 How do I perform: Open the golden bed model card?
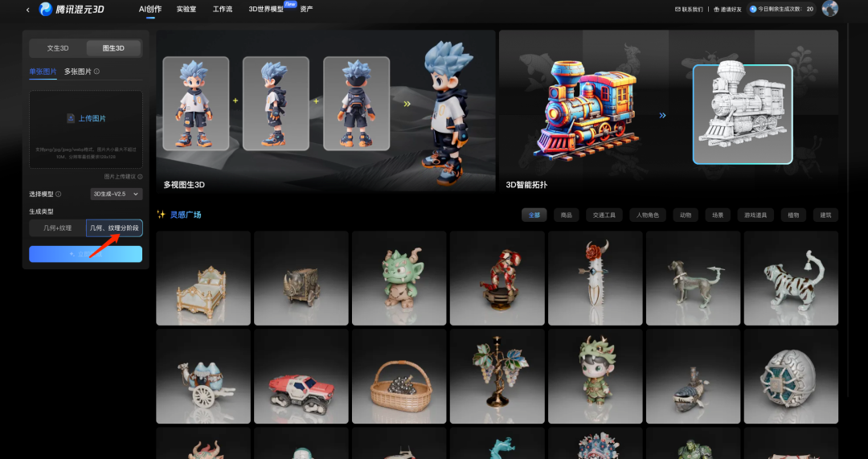pyautogui.click(x=203, y=278)
